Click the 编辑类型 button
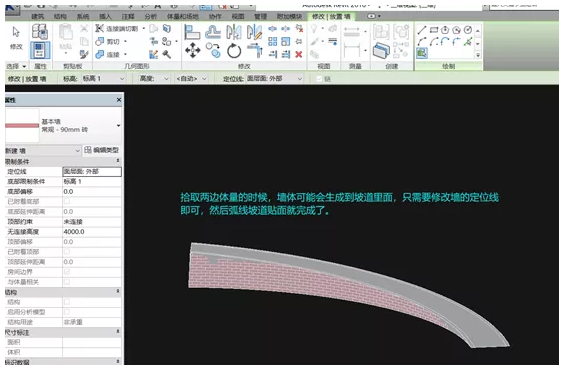This screenshot has height=367, width=563. pyautogui.click(x=102, y=150)
